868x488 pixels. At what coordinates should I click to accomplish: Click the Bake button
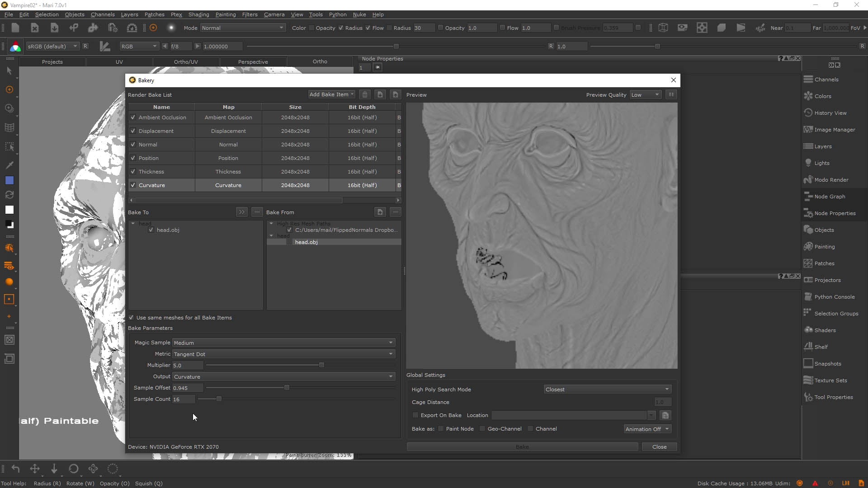[x=522, y=446]
